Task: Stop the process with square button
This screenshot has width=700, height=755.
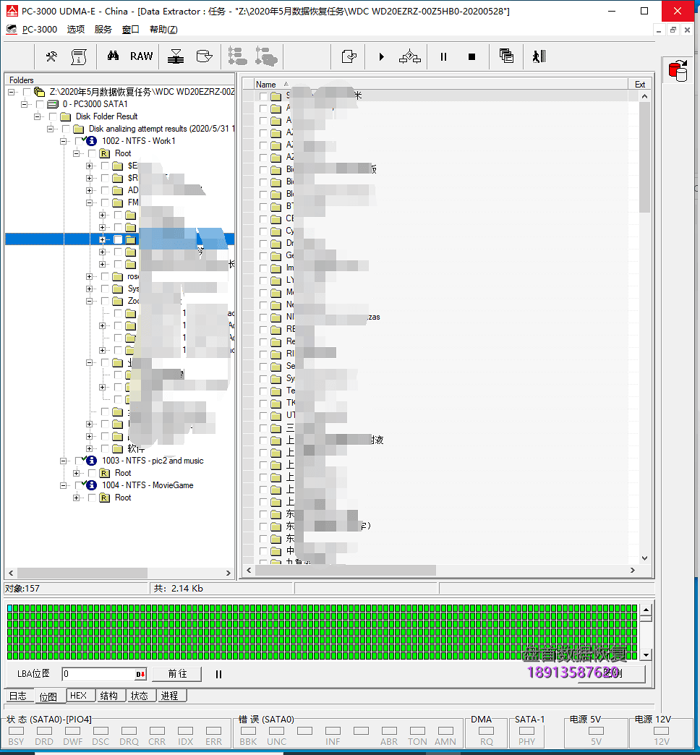Action: pyautogui.click(x=471, y=57)
